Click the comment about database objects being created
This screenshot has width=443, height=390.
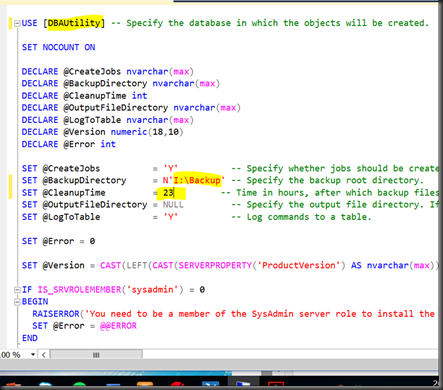[269, 23]
